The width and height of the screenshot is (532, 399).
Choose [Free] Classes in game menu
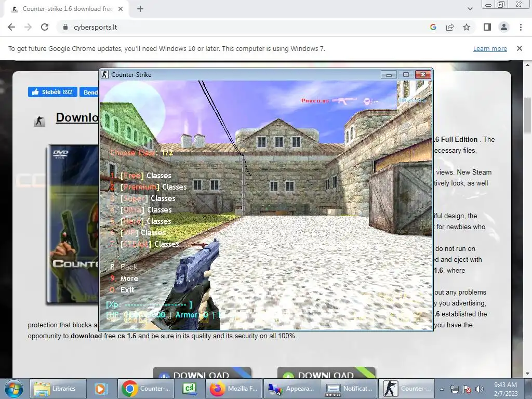click(x=141, y=176)
